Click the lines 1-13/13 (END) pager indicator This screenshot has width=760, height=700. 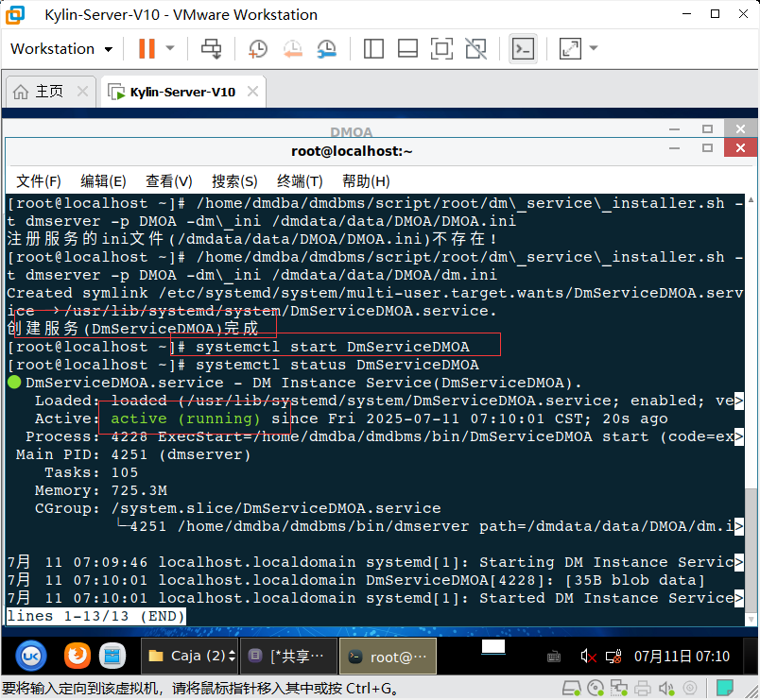[x=96, y=616]
